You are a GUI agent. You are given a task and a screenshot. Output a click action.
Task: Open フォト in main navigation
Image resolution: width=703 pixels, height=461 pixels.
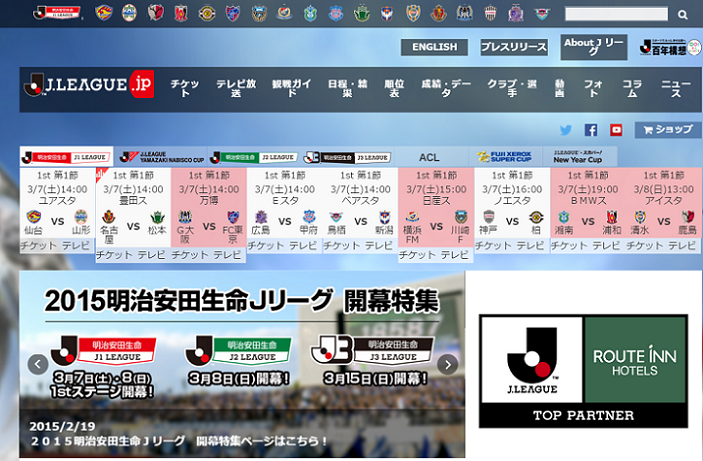(594, 88)
